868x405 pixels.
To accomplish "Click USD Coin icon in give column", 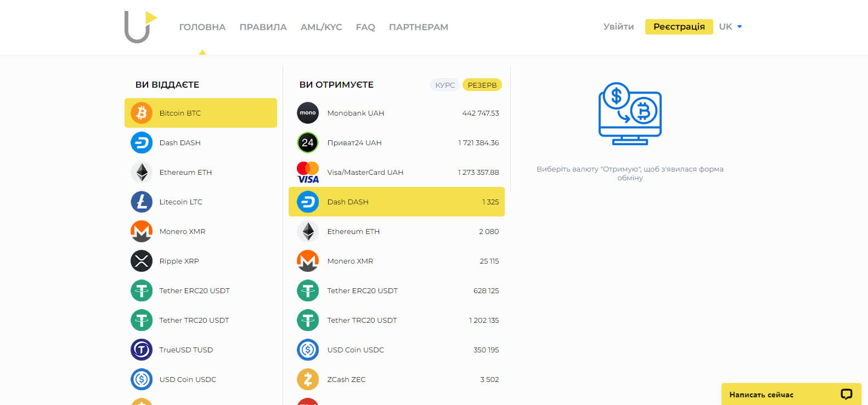I will pyautogui.click(x=142, y=379).
